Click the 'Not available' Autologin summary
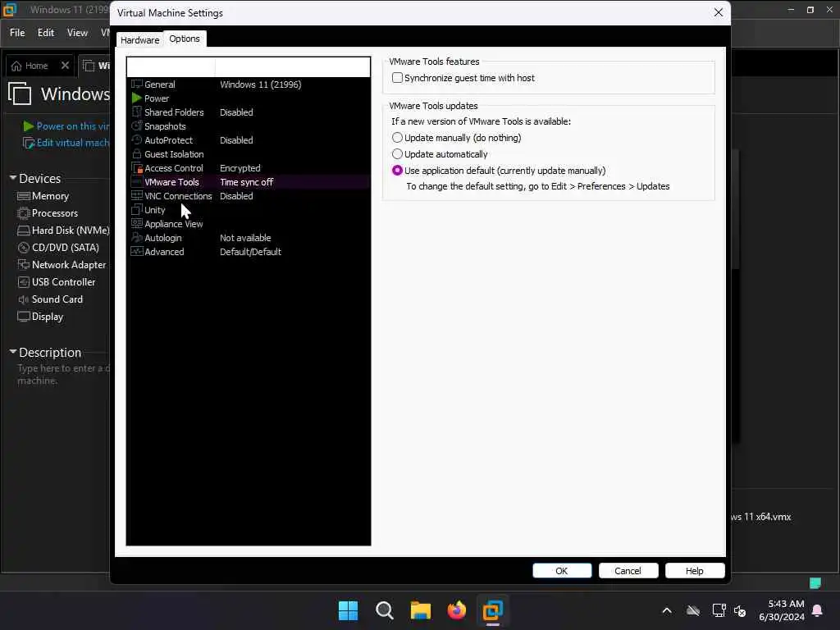 pos(245,237)
